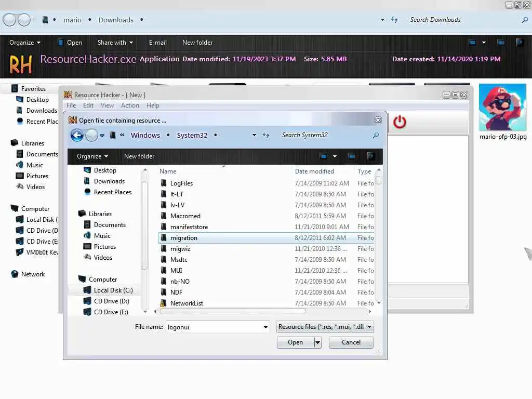532x399 pixels.
Task: Select the Msdtc folder row
Action: 266,260
